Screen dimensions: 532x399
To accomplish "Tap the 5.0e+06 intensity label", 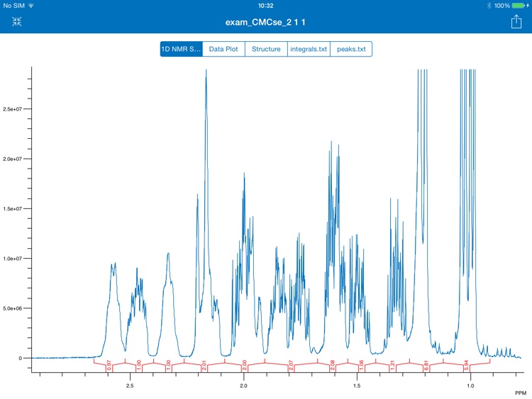I will click(13, 308).
